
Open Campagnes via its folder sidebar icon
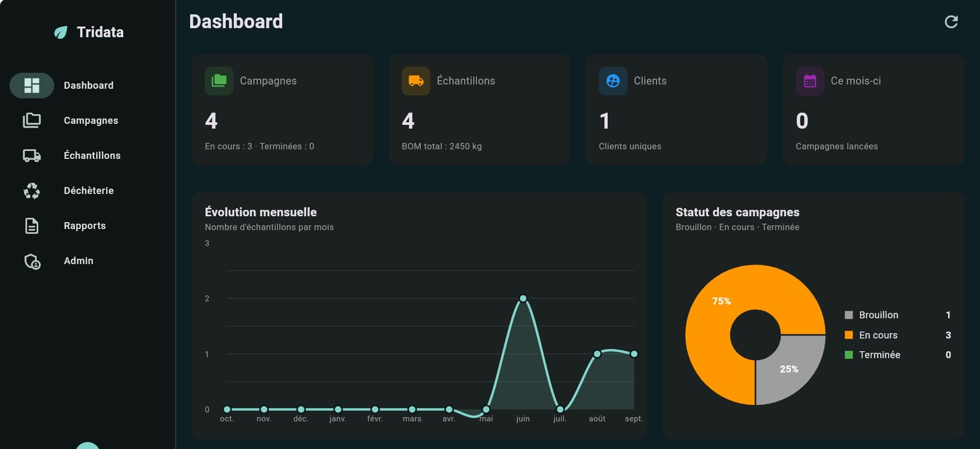(32, 121)
